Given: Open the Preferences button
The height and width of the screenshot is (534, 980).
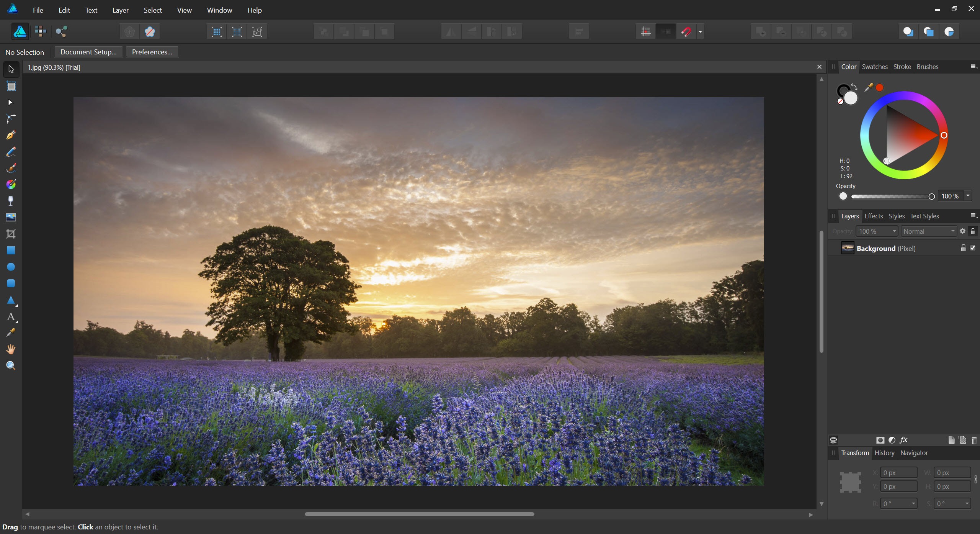Looking at the screenshot, I should 152,52.
